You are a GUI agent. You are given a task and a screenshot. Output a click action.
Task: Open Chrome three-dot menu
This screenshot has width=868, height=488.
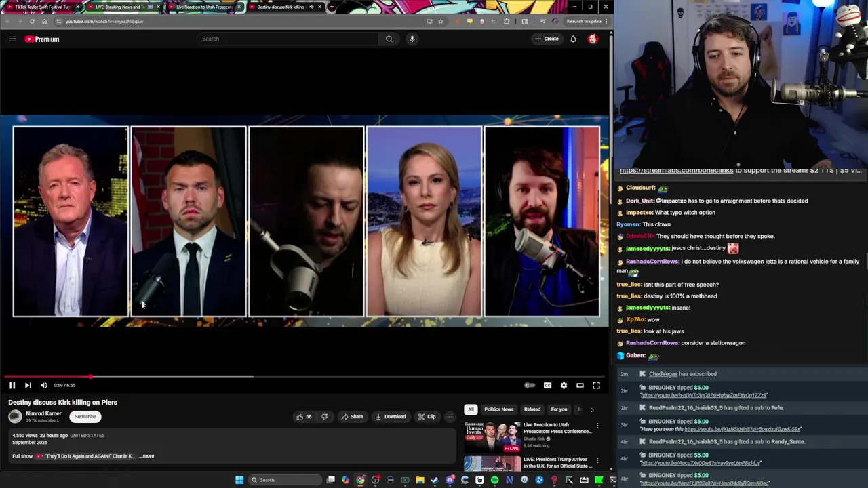click(x=606, y=21)
